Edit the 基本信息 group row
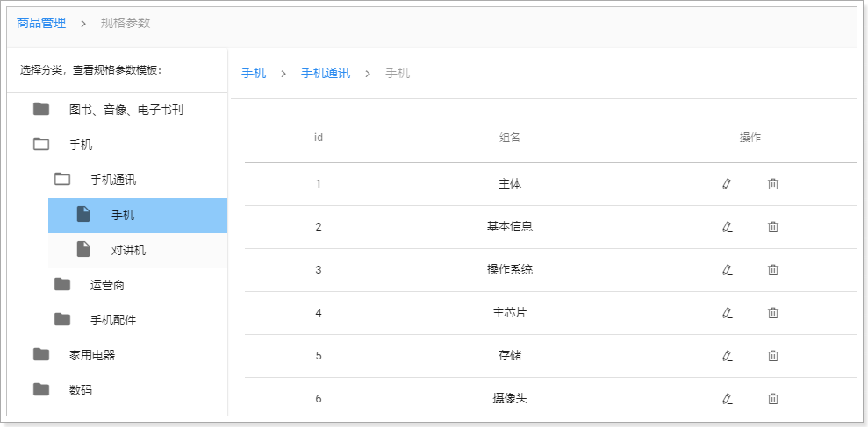Viewport: 868px width, 427px height. click(727, 227)
